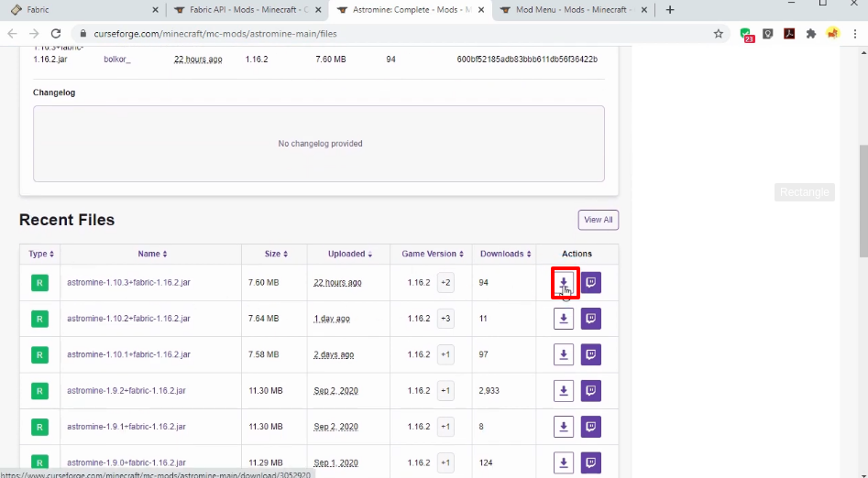This screenshot has width=868, height=478.
Task: Open astromine-1.10.1+fabric-1.16.2.jar file link
Action: (128, 354)
